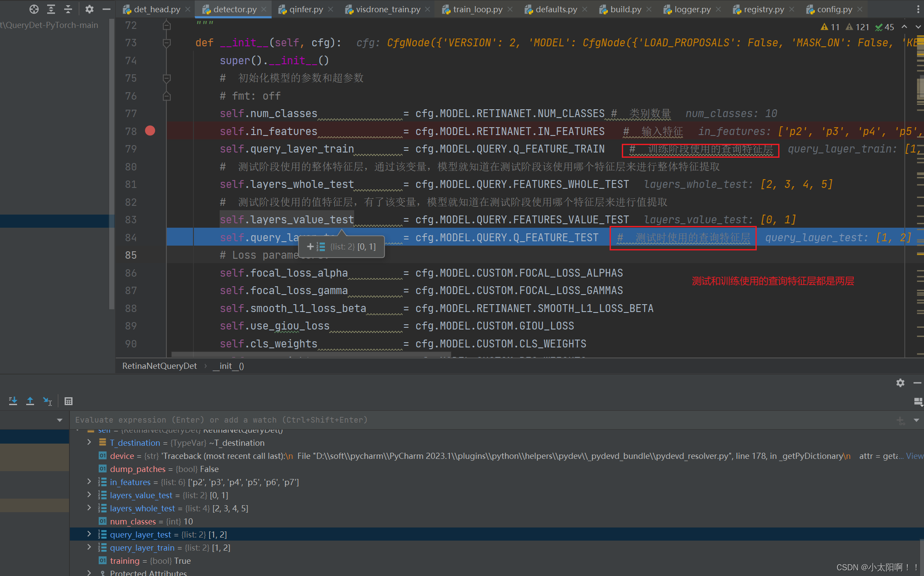
Task: Click the Collapse All project tree icon
Action: (68, 9)
